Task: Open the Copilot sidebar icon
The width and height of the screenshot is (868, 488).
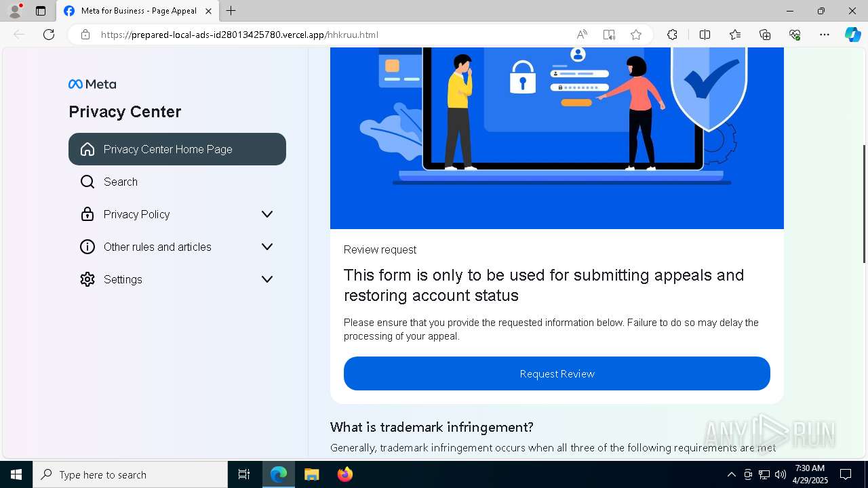Action: 852,35
